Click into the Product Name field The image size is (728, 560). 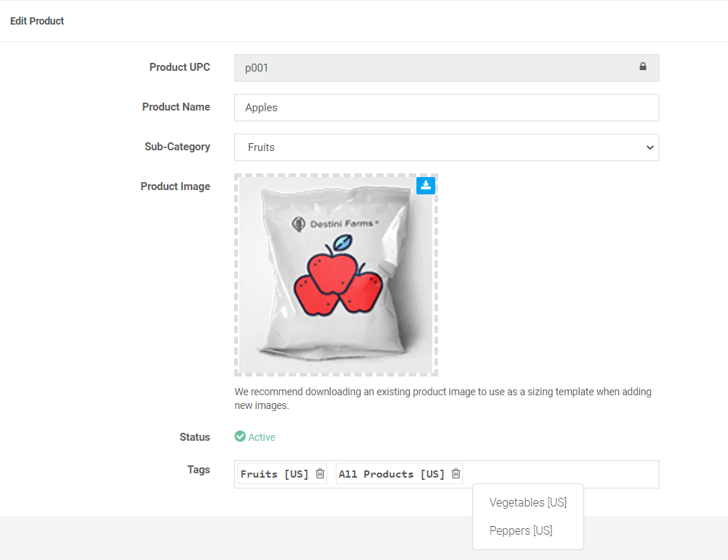[446, 108]
